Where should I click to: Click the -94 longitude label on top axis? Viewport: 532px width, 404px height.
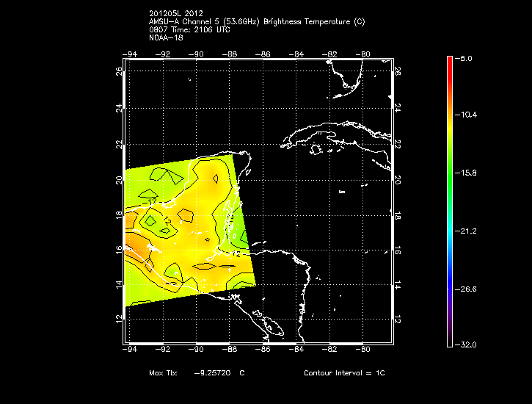(130, 54)
